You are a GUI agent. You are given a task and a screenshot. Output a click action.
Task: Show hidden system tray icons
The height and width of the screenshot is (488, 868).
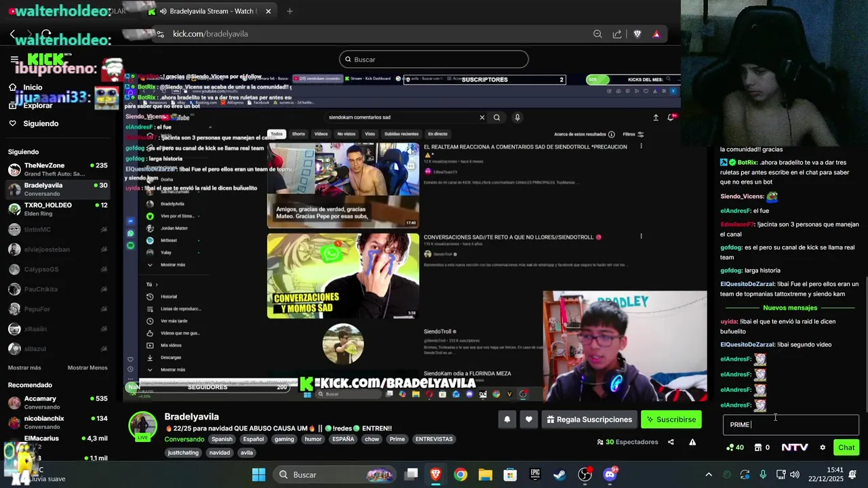pos(709,474)
